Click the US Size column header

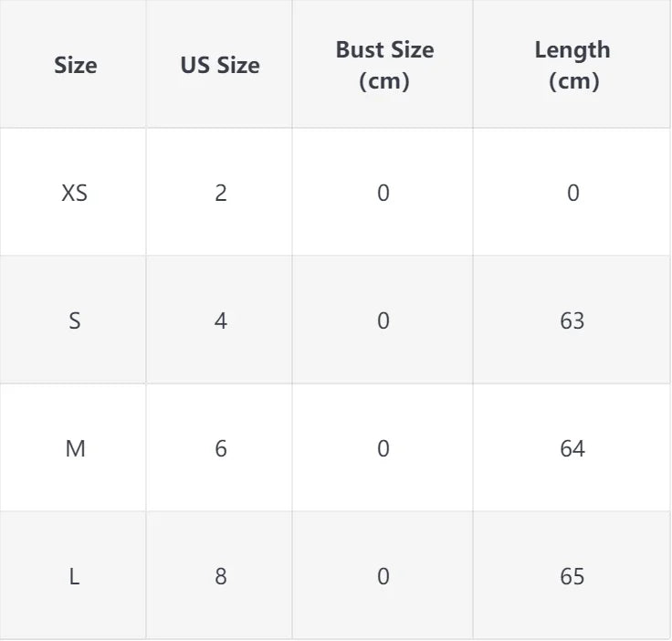(219, 65)
